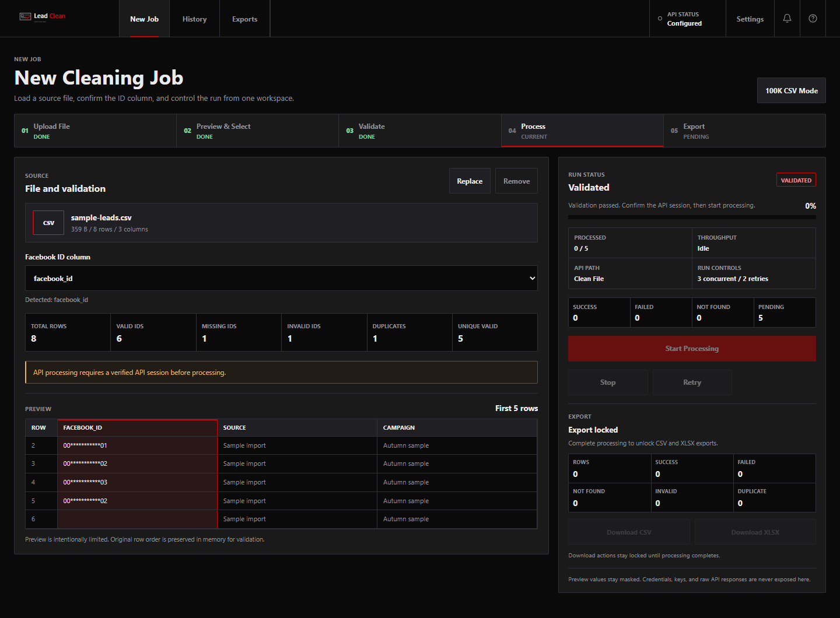Click the Replace file button
This screenshot has width=840, height=618.
pos(470,181)
